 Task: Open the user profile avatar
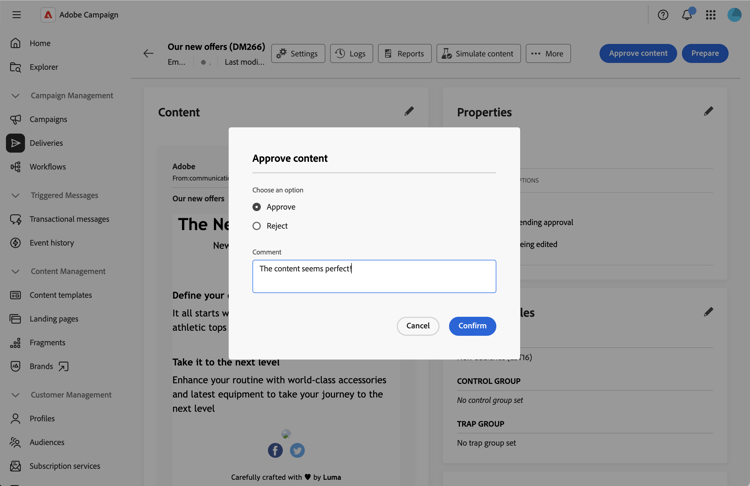[x=734, y=15]
